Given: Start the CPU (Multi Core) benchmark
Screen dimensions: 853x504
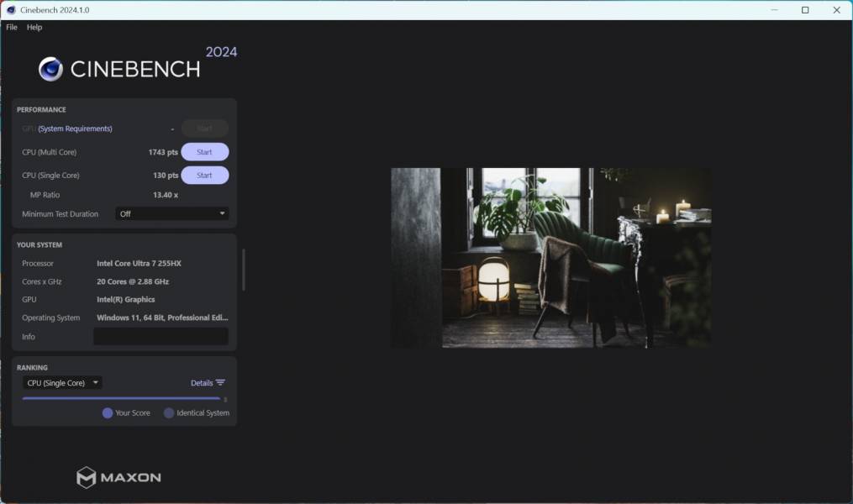Looking at the screenshot, I should tap(204, 152).
